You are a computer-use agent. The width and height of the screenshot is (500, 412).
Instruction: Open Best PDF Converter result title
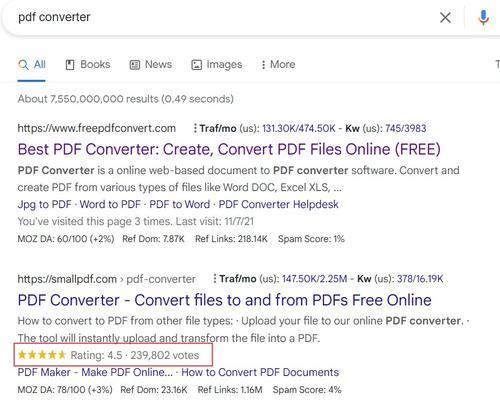229,149
